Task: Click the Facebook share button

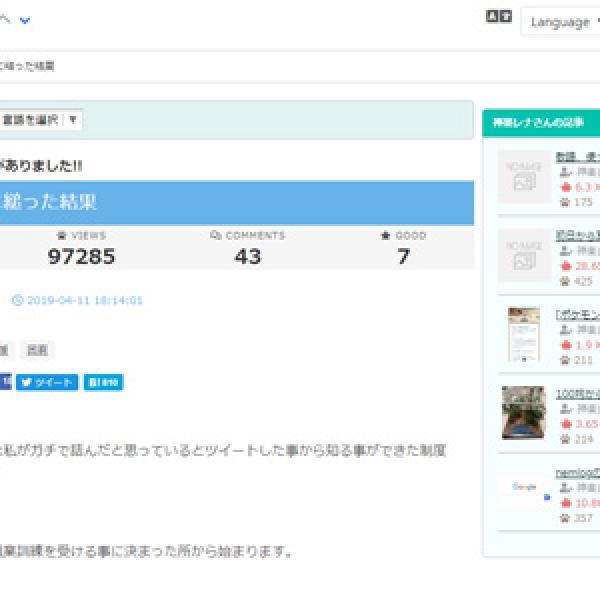Action: click(x=5, y=381)
